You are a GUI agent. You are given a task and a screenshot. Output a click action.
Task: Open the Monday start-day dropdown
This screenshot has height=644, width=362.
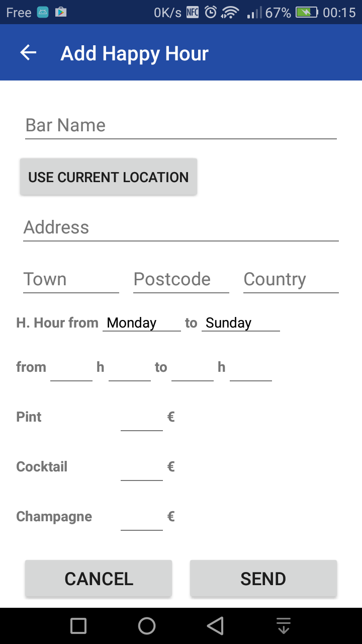pyautogui.click(x=141, y=323)
